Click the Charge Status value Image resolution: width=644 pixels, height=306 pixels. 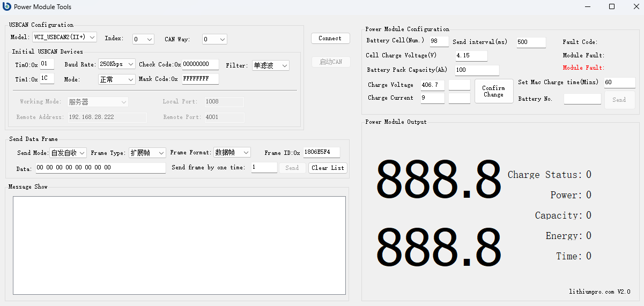coord(588,175)
